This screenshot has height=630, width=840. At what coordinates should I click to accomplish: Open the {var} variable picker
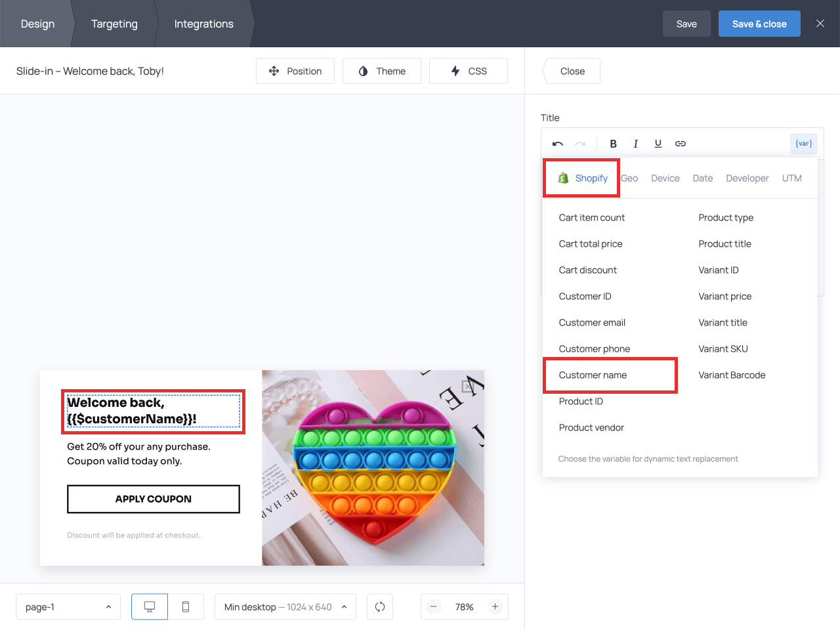click(803, 144)
